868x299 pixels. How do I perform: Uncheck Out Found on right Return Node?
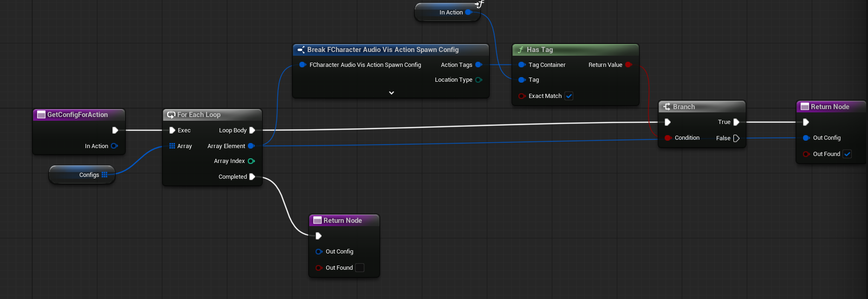click(x=847, y=154)
